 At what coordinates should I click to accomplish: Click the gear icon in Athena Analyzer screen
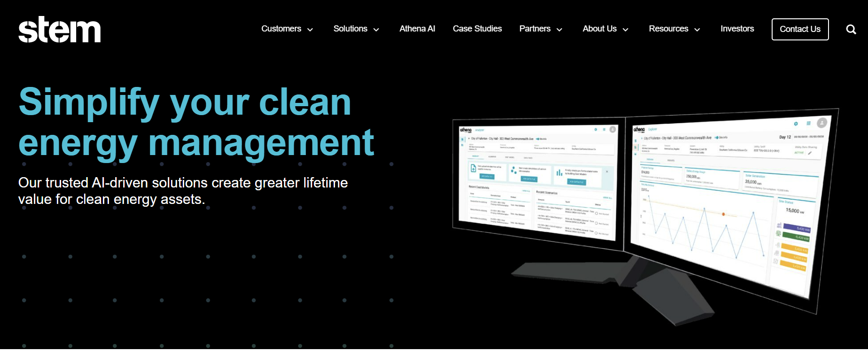coord(596,129)
